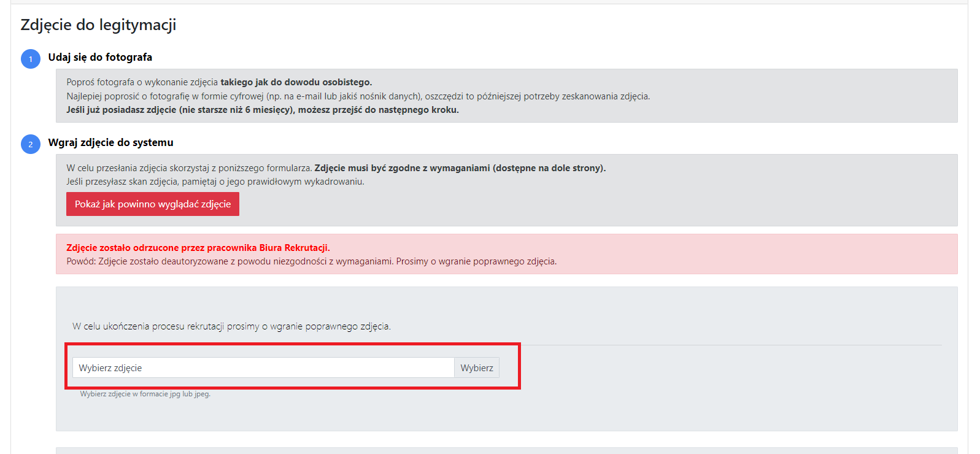Click the 'Udaj się do fotografa' step title
This screenshot has width=980, height=454.
click(100, 57)
